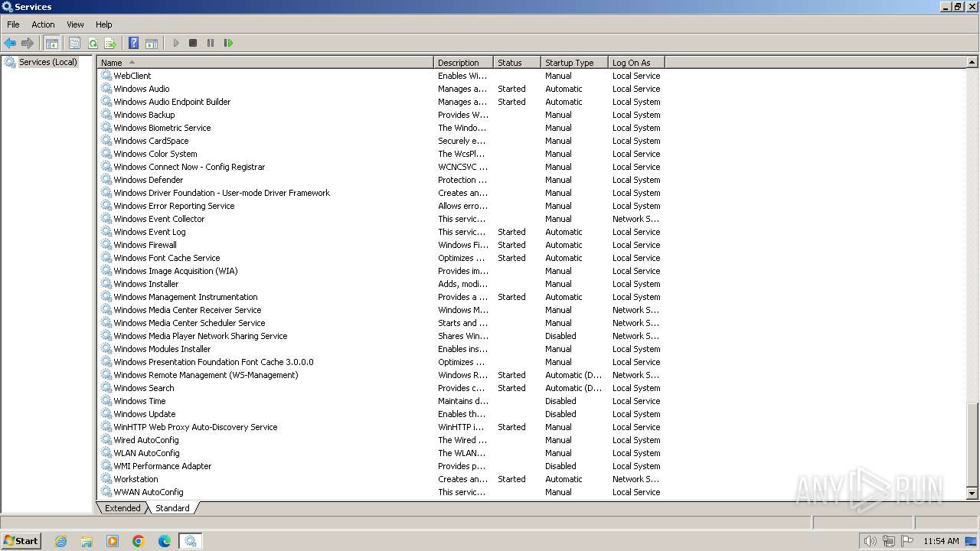Click the Restart Service icon
Viewport: 980px width, 551px height.
pos(228,43)
